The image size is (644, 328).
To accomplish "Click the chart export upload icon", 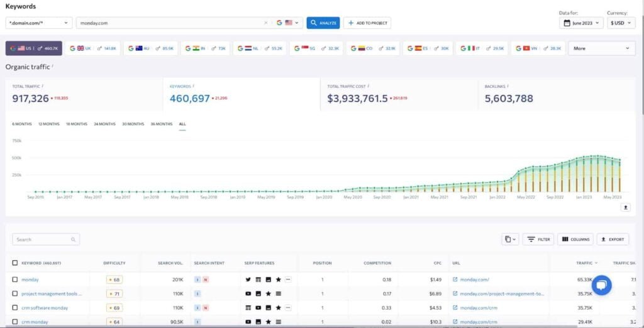I will pos(626,208).
